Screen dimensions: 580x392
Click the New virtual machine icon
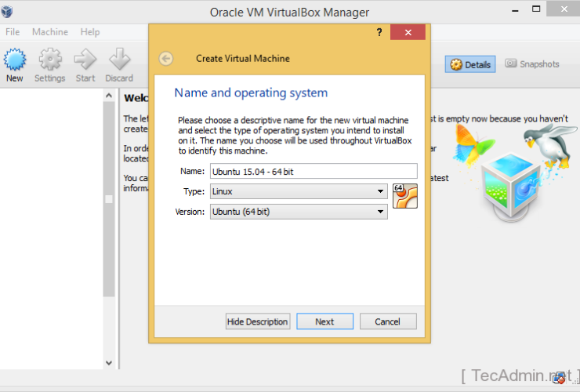[x=15, y=60]
